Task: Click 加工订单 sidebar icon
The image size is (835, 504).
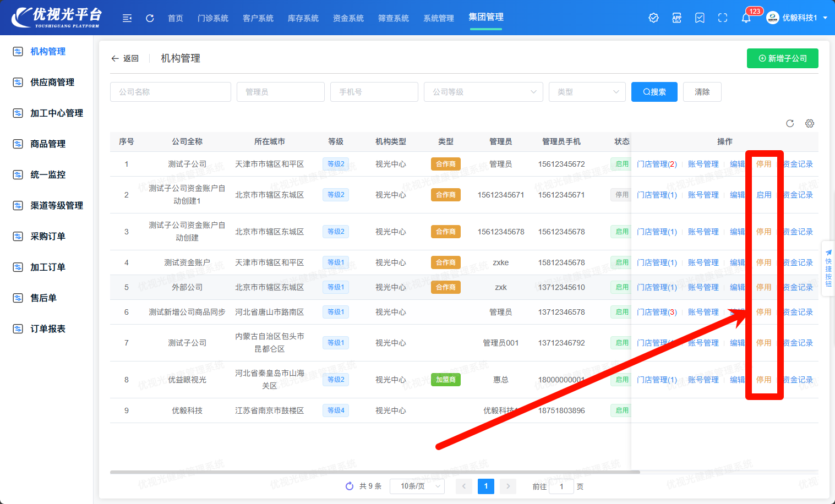Action: (x=18, y=267)
